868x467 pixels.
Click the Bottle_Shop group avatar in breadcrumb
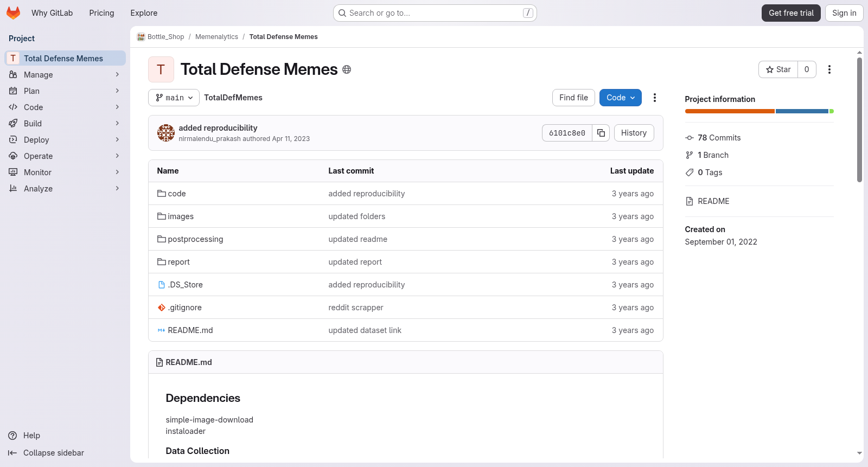point(141,37)
